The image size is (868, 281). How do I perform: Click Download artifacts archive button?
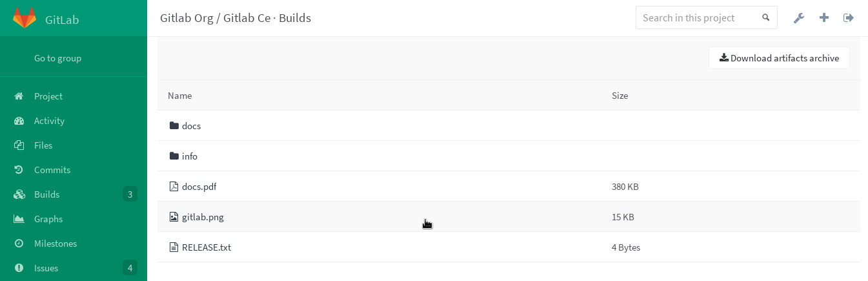pyautogui.click(x=779, y=58)
